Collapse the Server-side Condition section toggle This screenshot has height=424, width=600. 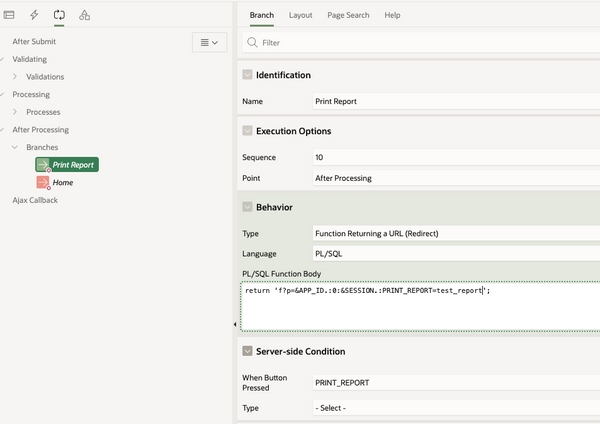coord(247,351)
